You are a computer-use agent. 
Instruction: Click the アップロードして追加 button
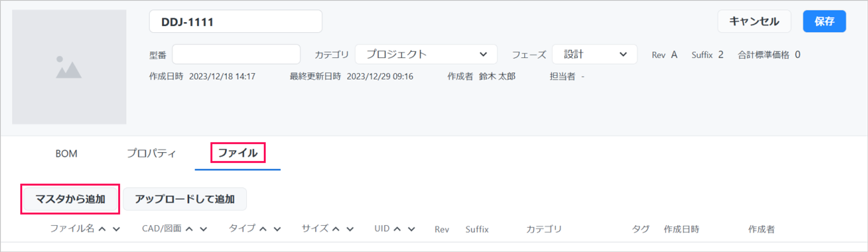pyautogui.click(x=185, y=199)
